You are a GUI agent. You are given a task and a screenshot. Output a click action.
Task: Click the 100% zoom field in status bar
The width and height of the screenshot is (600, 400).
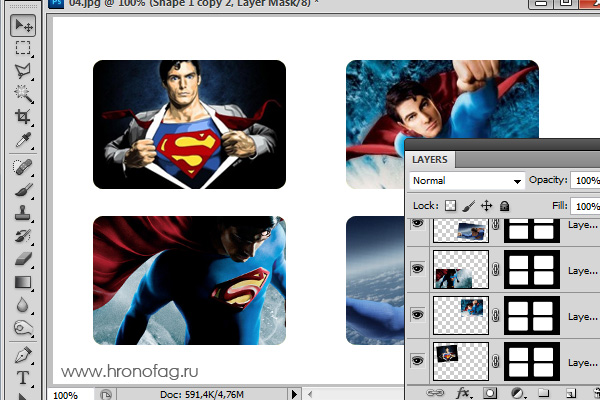[70, 395]
